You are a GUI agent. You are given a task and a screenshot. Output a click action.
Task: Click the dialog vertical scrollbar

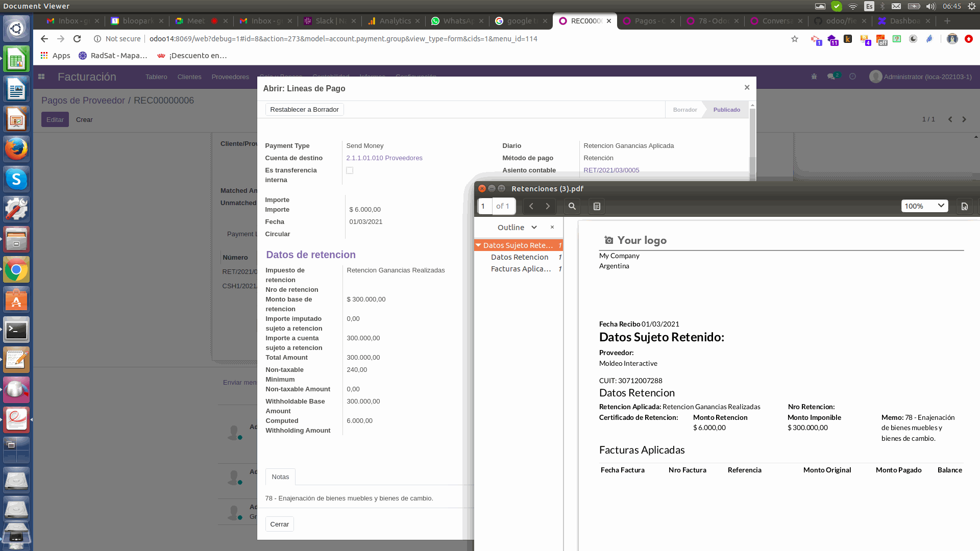[x=752, y=140]
